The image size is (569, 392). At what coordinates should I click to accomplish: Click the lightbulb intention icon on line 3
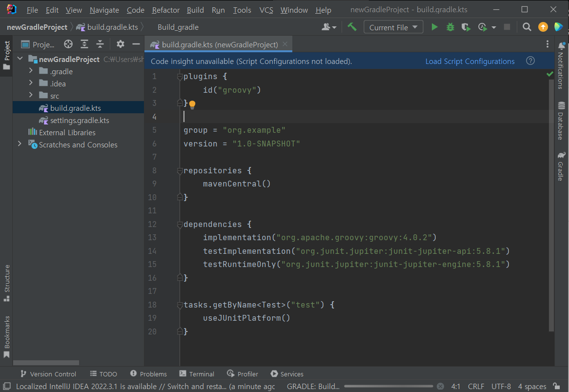pyautogui.click(x=192, y=104)
